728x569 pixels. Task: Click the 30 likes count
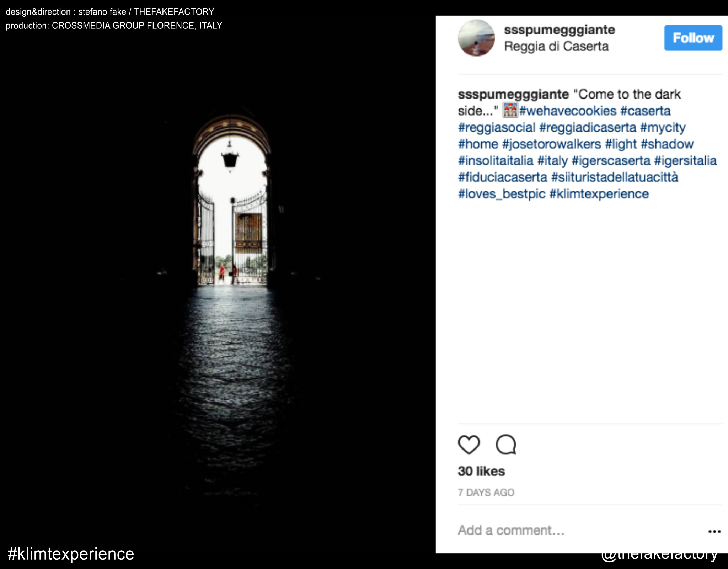click(481, 471)
